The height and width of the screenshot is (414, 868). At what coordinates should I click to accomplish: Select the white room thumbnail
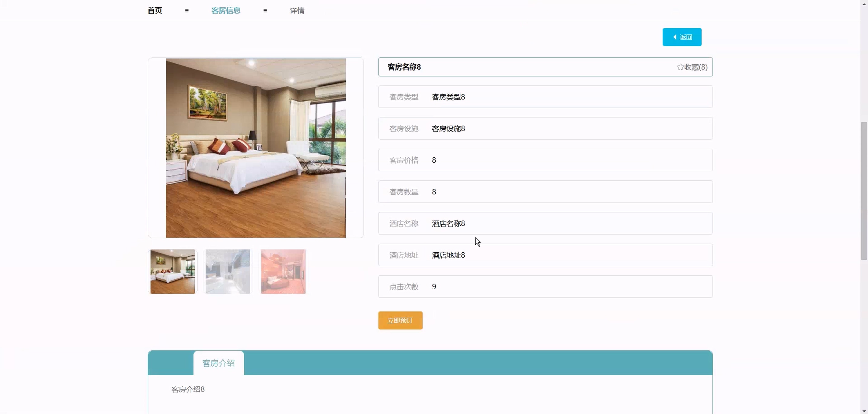228,271
